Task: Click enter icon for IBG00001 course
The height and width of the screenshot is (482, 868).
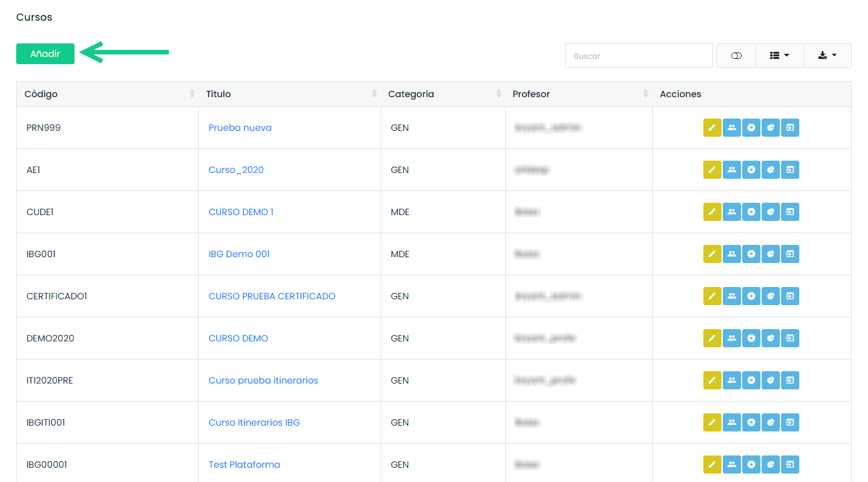Action: point(790,465)
